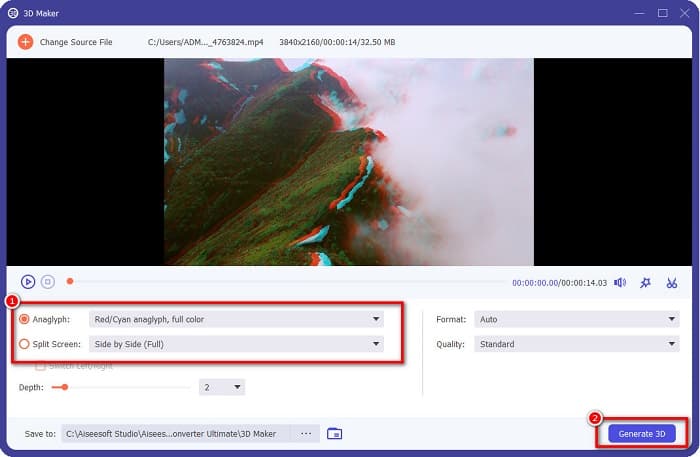
Task: Expand the Side by Side (Full) dropdown
Action: [x=236, y=344]
